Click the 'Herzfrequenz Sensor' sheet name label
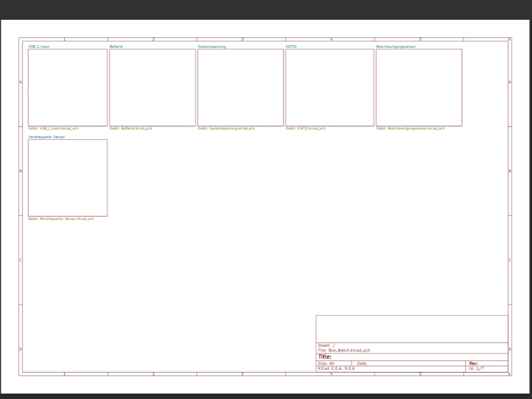The image size is (532, 399). point(47,137)
